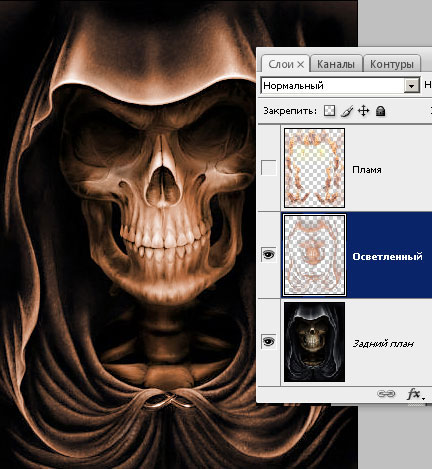Switch to the Контуры tab
The height and width of the screenshot is (469, 432).
pos(392,64)
